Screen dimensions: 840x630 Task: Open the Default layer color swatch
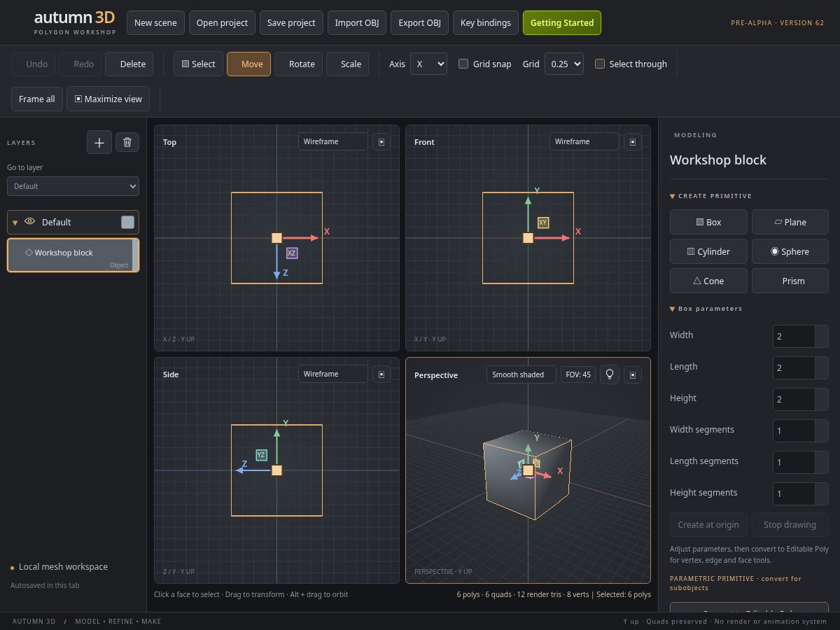click(127, 222)
